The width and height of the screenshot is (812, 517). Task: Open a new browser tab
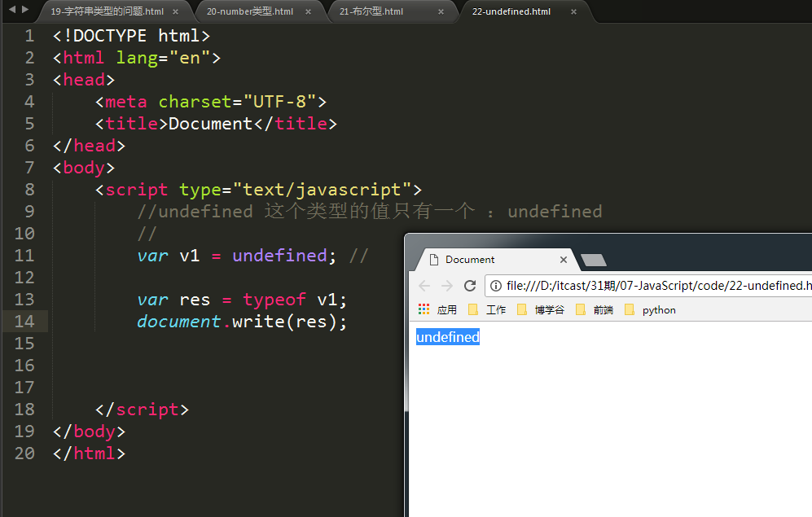point(594,261)
